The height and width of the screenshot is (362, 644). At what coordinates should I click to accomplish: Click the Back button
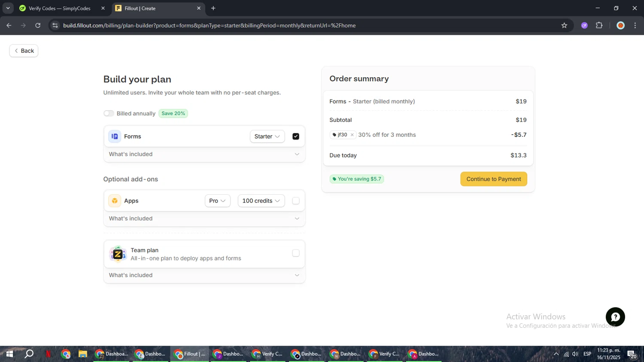tap(24, 51)
